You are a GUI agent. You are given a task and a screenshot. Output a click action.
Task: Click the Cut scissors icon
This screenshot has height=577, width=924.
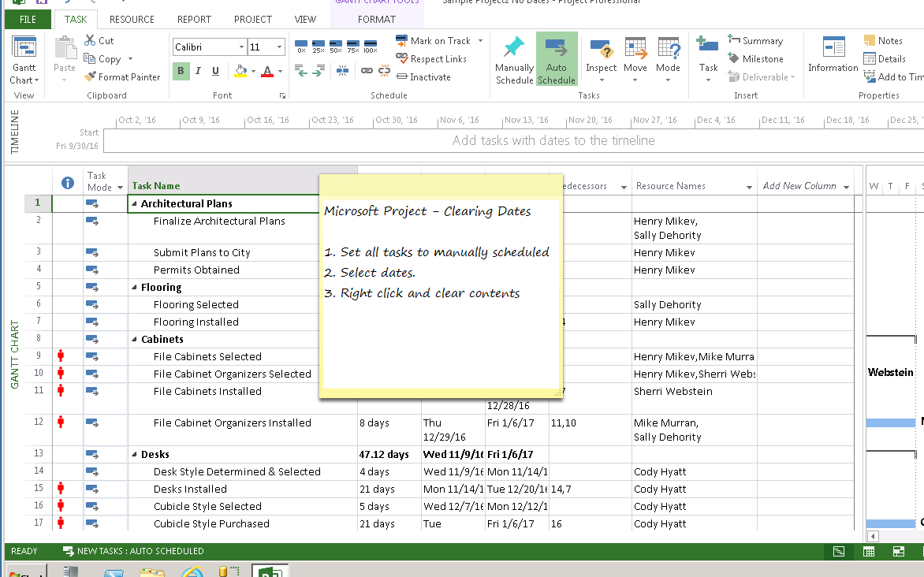pyautogui.click(x=90, y=40)
